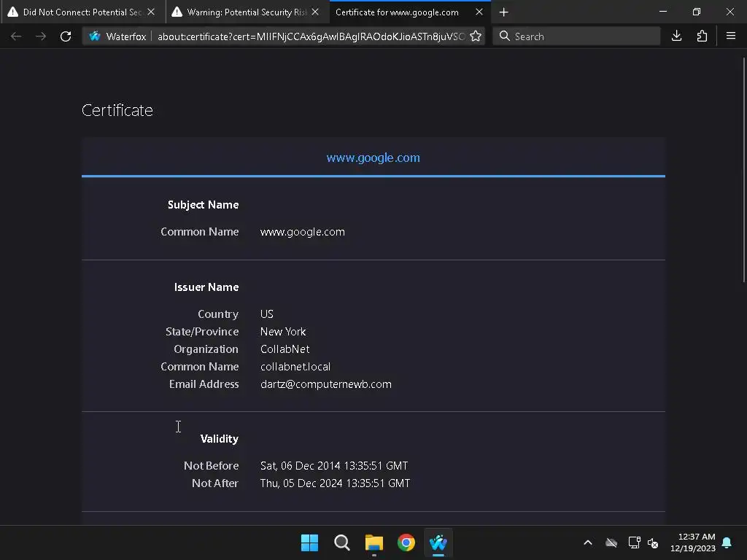Go forward to next page
Screen dimensions: 747x560
(x=41, y=36)
